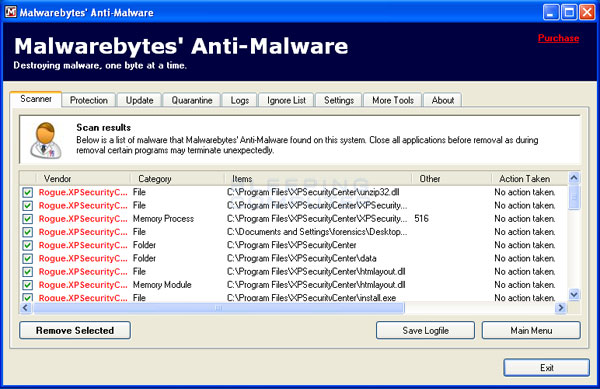Switch to the Ignore List tab

click(x=286, y=100)
